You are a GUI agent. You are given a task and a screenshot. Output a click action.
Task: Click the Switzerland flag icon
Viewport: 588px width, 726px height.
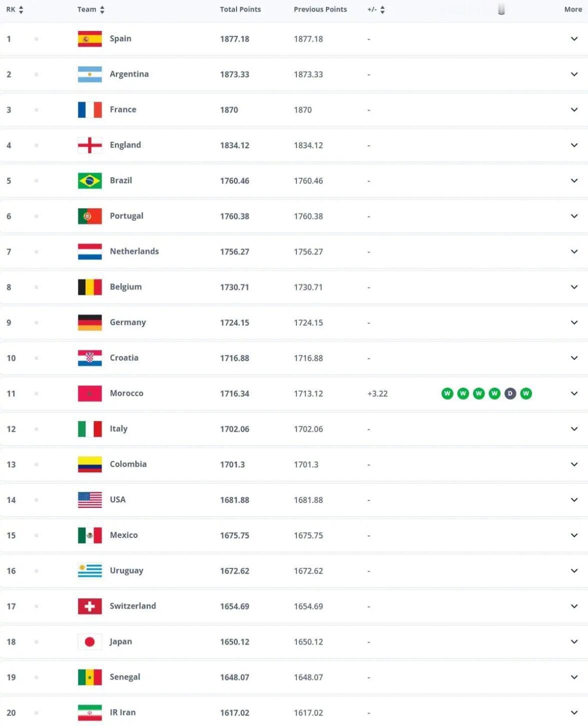(89, 606)
